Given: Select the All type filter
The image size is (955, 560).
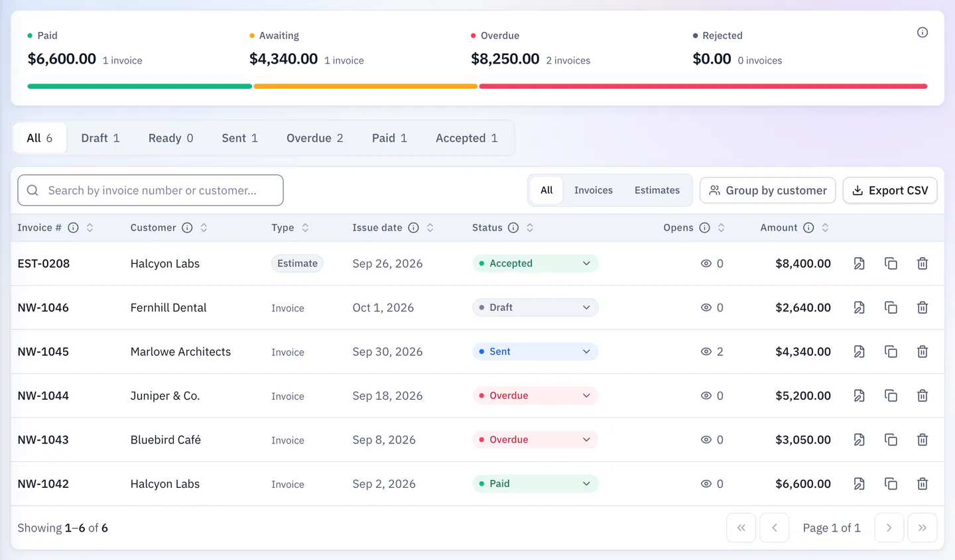Looking at the screenshot, I should (546, 190).
